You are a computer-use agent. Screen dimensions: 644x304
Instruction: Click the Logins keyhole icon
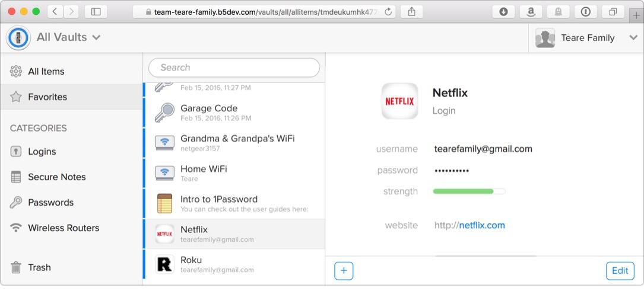15,151
